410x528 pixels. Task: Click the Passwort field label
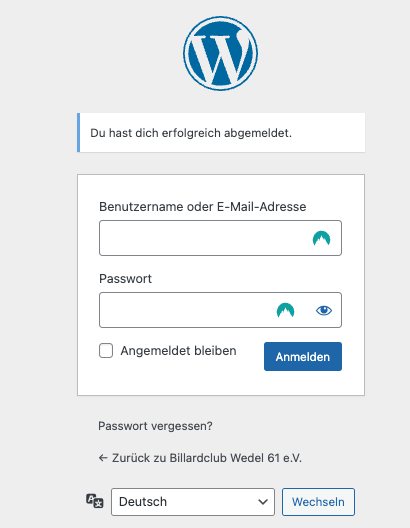click(125, 278)
